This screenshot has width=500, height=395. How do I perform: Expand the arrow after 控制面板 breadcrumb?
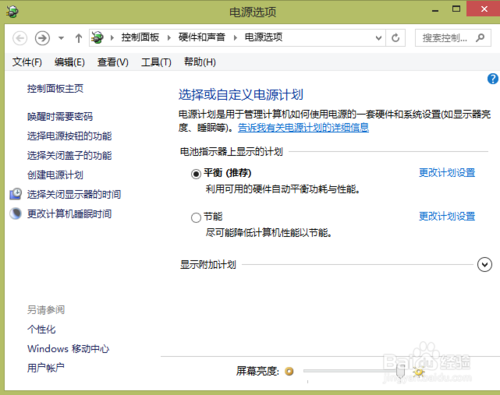pyautogui.click(x=169, y=38)
